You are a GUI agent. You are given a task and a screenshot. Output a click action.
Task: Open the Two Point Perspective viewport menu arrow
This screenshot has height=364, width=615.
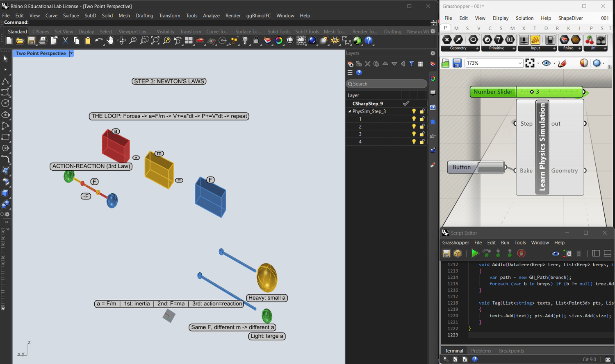71,54
